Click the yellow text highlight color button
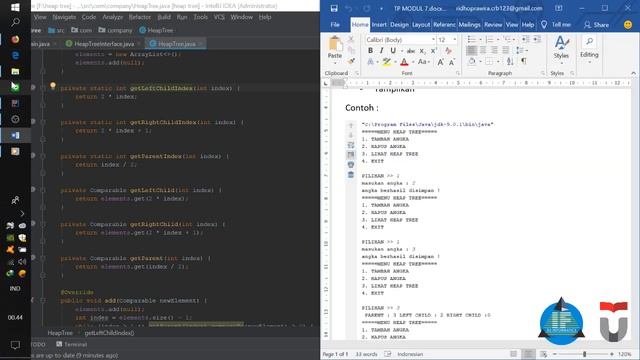This screenshot has height=360, width=640. [386, 62]
